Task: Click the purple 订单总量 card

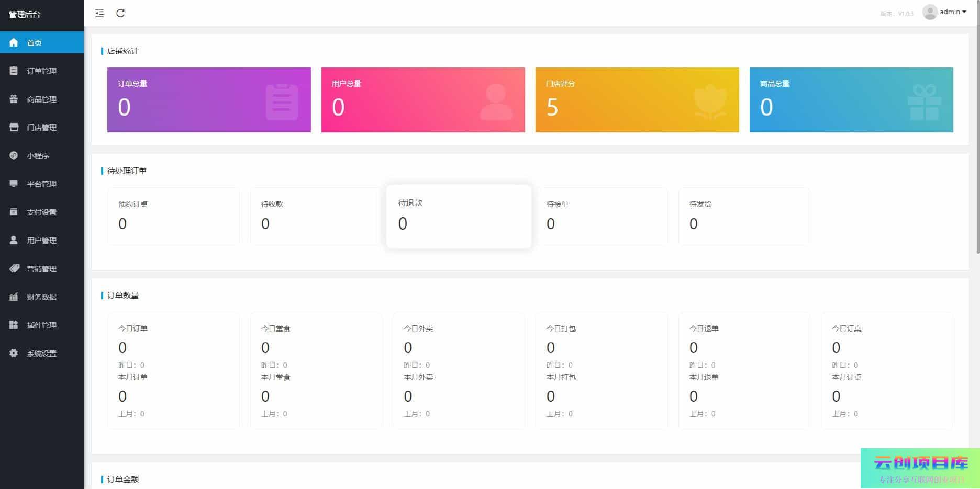Action: [x=209, y=100]
